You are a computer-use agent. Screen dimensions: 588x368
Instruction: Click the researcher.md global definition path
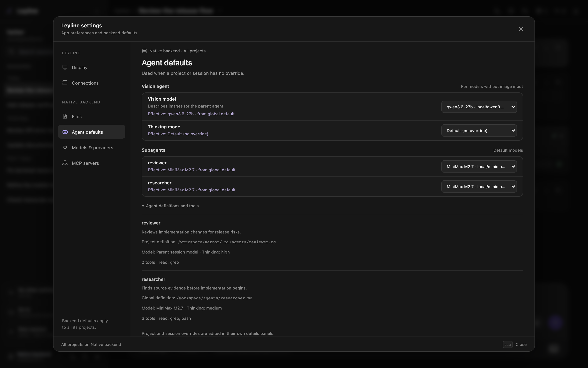click(214, 298)
